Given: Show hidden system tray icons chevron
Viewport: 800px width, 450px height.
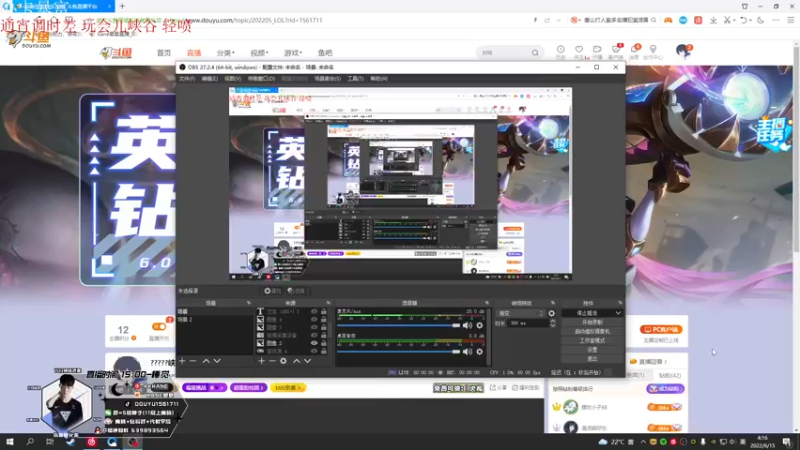Looking at the screenshot, I should pyautogui.click(x=643, y=442).
